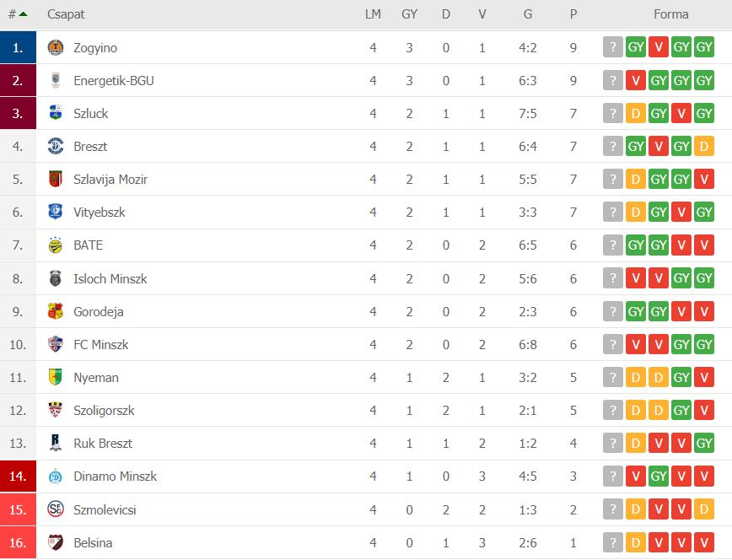Viewport: 732px width, 560px height.
Task: Click the Csapat column header
Action: (x=66, y=14)
